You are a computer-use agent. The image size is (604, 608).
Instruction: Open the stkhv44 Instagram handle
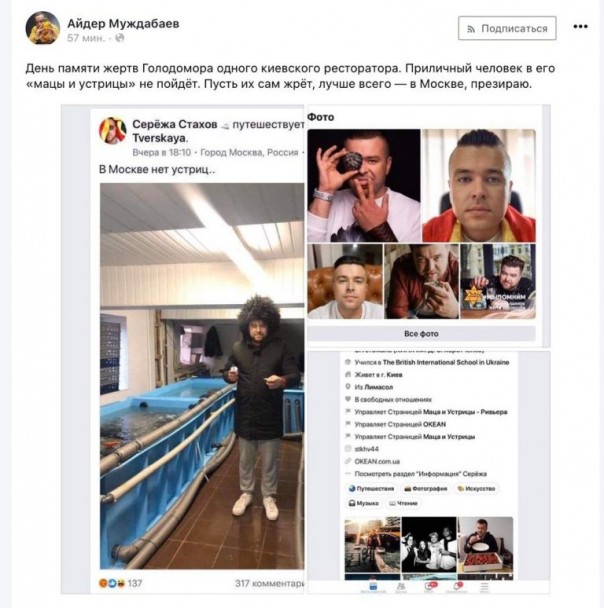click(366, 449)
